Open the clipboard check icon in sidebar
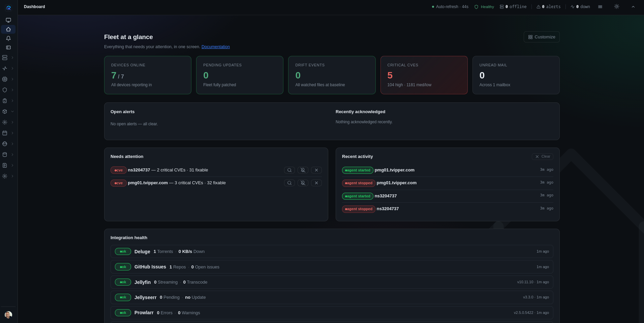This screenshot has height=323, width=644. click(x=5, y=101)
